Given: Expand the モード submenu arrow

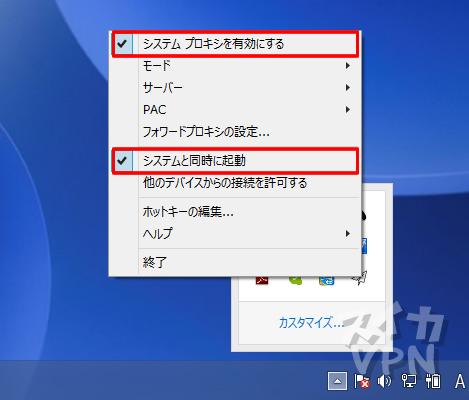Looking at the screenshot, I should pyautogui.click(x=348, y=66).
